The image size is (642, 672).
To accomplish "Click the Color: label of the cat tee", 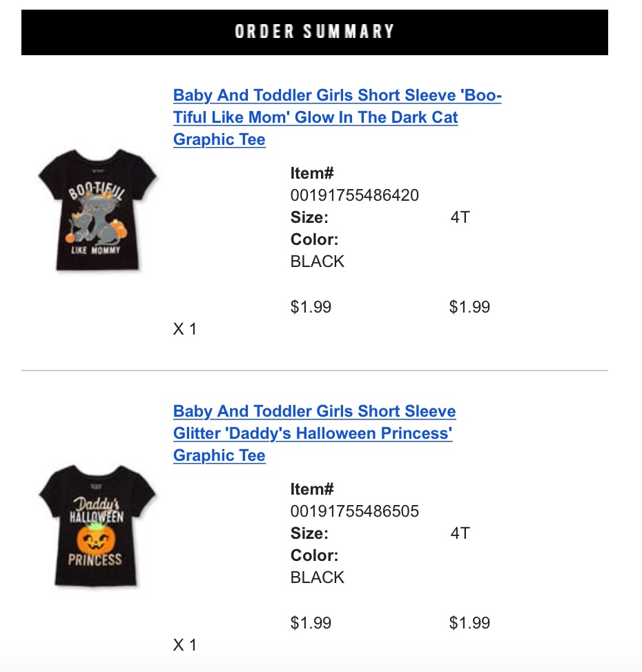I will pos(314,239).
